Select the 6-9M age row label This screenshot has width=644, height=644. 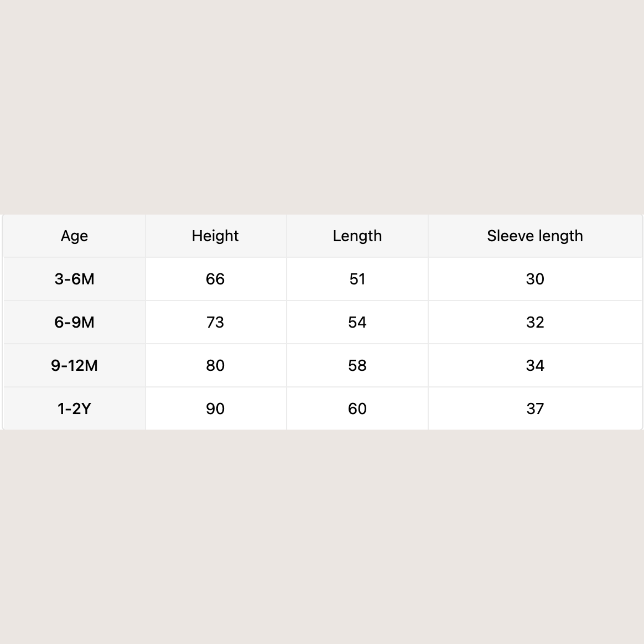(x=74, y=322)
